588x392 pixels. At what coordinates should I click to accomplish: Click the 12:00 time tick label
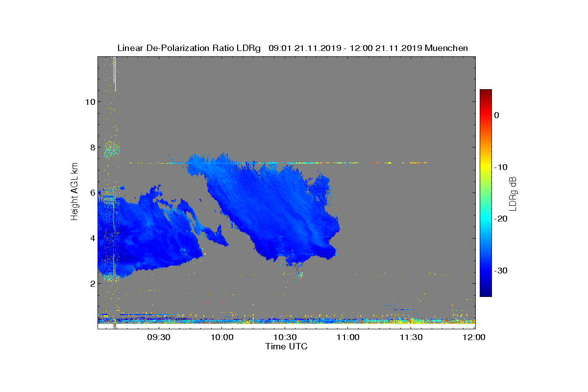[x=474, y=337]
